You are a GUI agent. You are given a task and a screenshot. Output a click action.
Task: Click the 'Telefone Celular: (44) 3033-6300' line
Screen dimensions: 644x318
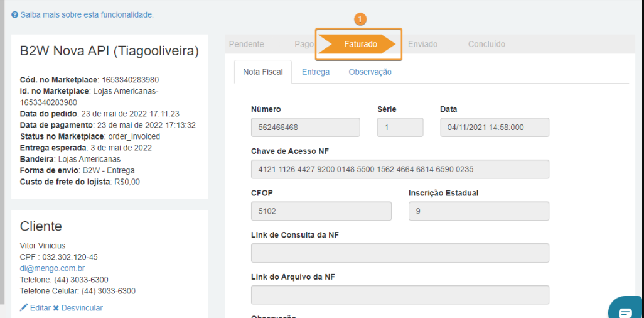coord(78,291)
